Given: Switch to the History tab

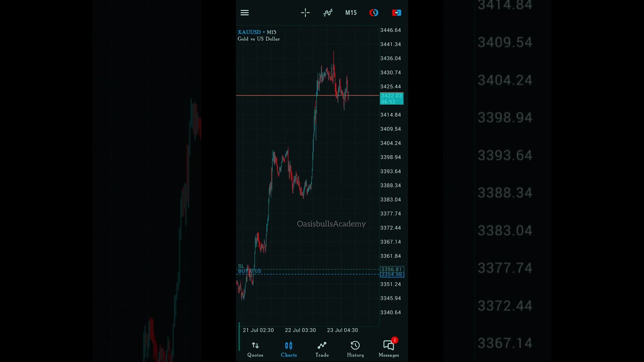Looking at the screenshot, I should pyautogui.click(x=355, y=349).
